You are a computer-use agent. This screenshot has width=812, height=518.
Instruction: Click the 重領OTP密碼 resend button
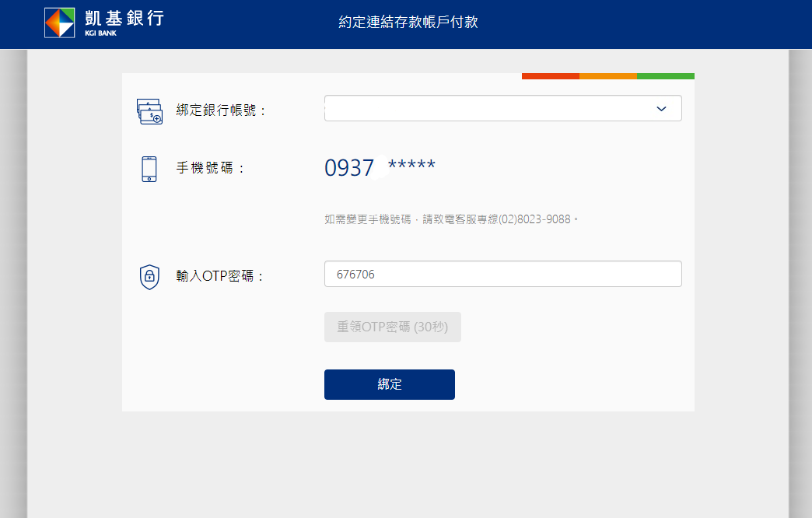[393, 327]
